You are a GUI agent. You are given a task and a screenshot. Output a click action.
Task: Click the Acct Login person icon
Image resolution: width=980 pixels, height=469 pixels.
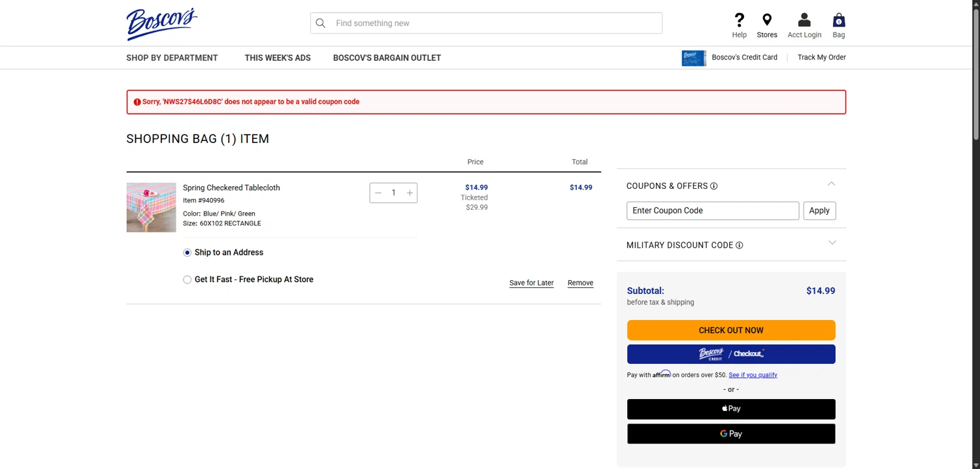click(804, 20)
